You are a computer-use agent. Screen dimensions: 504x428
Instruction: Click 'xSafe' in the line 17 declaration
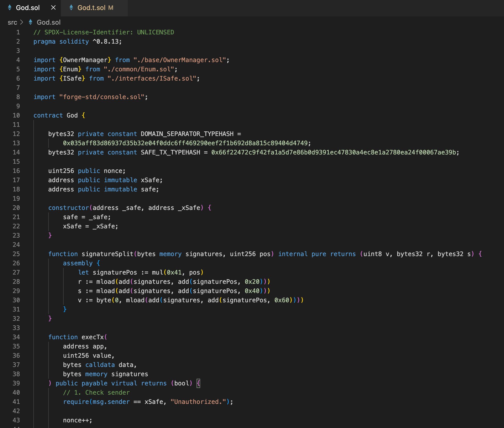[150, 180]
